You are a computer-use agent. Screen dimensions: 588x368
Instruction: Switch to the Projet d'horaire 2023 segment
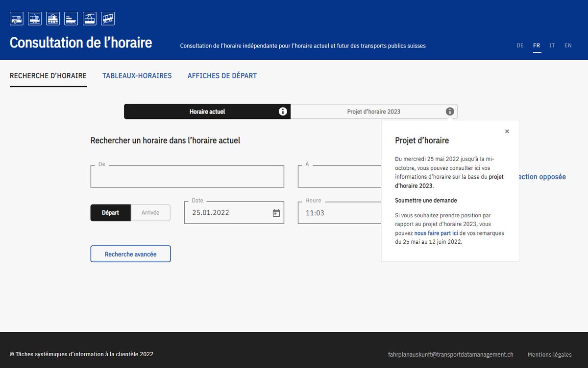(x=374, y=112)
